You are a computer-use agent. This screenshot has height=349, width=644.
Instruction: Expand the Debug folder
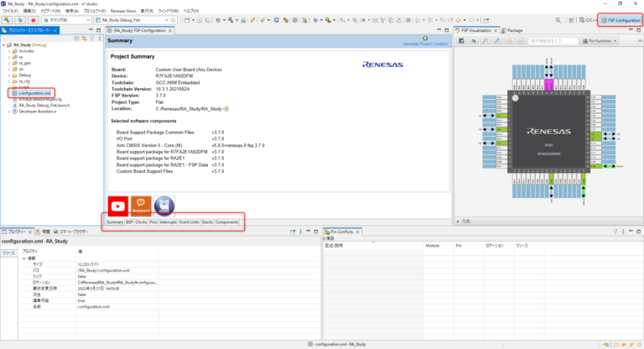9,76
